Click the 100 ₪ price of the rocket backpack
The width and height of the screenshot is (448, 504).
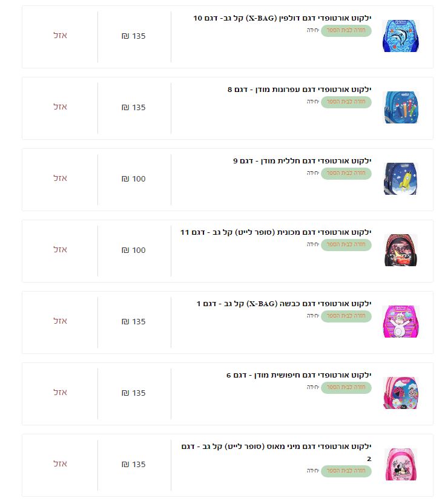[134, 179]
